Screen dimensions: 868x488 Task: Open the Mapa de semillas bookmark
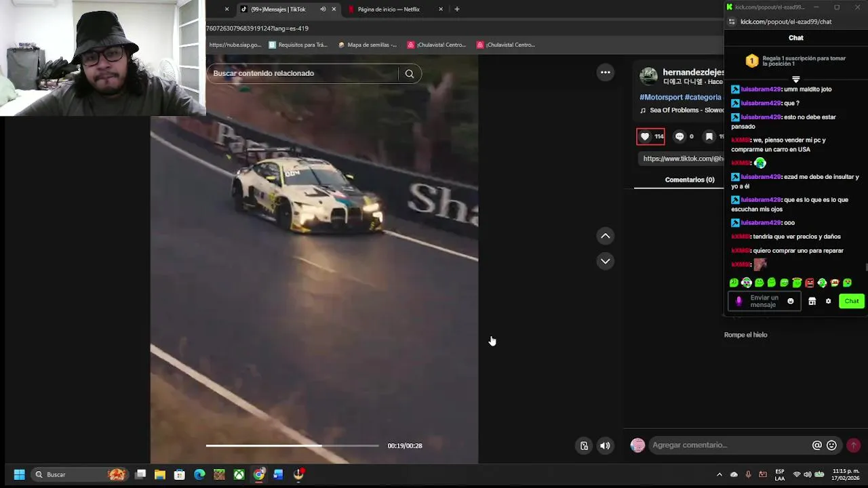point(368,45)
